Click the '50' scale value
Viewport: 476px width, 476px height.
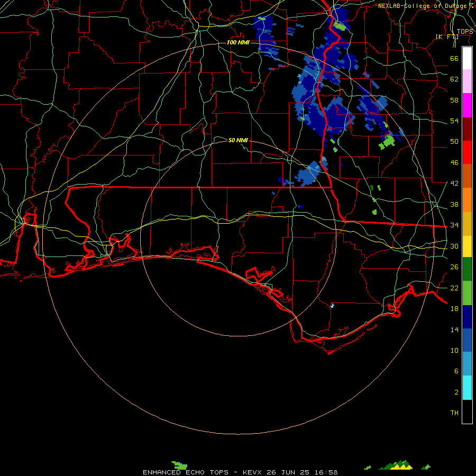454,142
